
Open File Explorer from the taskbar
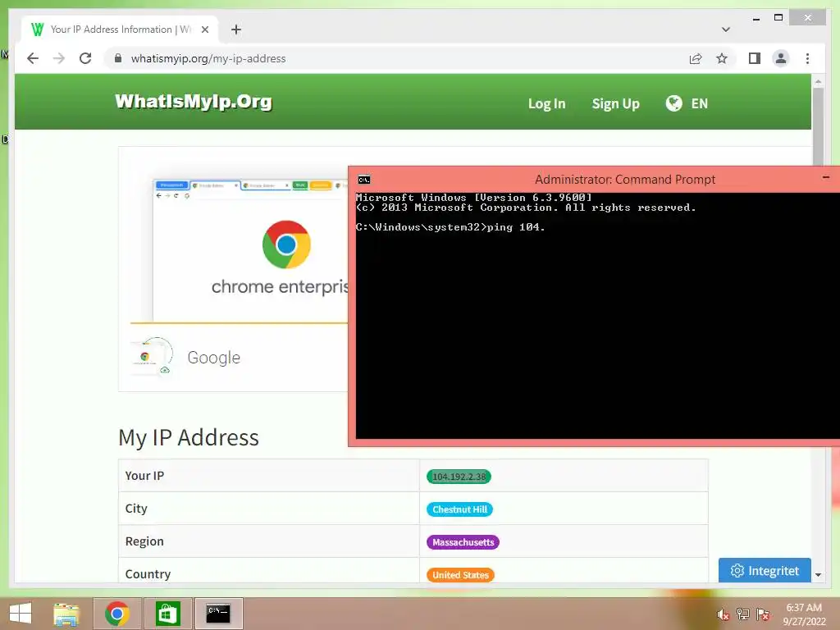(66, 614)
